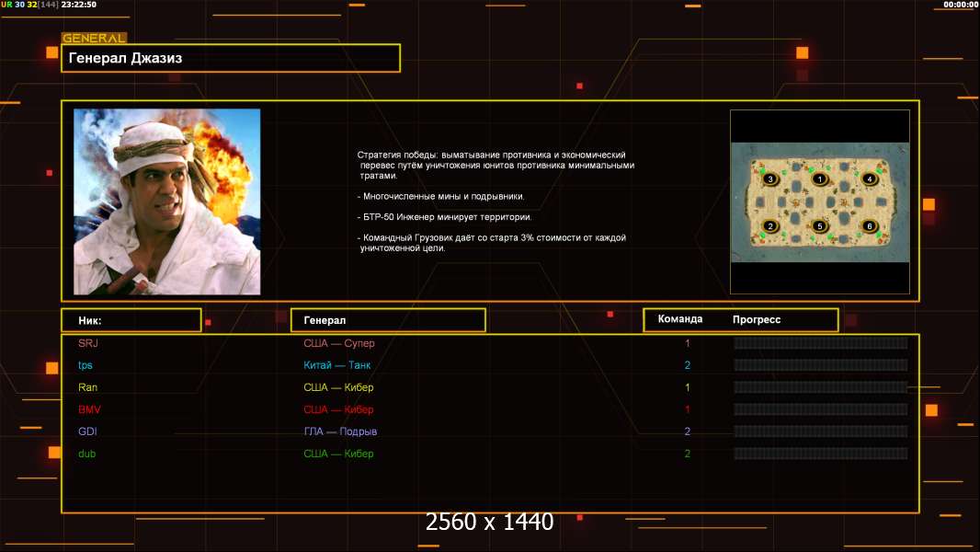Select the Генерал Джазиз title field
Screen dimensions: 980x552
point(231,58)
